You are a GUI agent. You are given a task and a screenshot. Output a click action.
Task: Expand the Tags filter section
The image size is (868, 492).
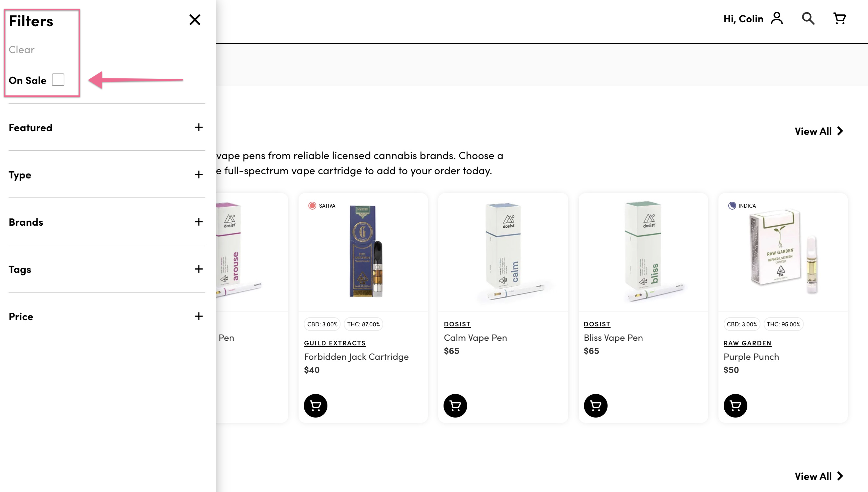pos(199,269)
